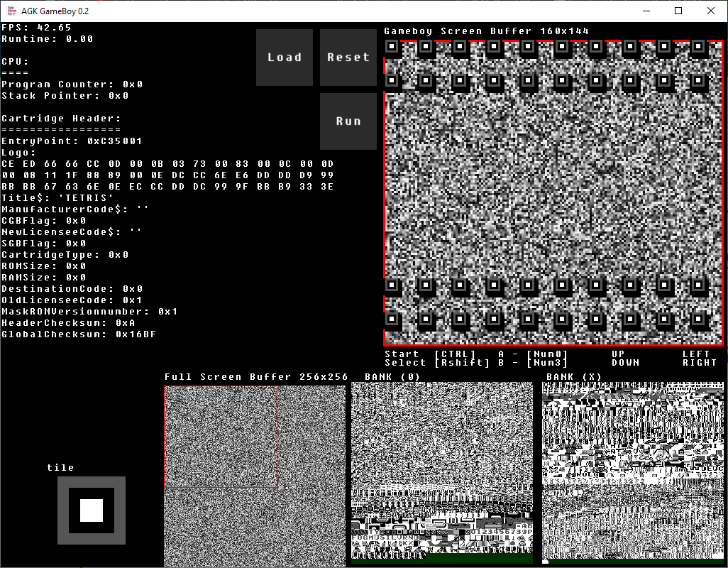Click the 'Cartridge Header:' heading

(x=61, y=119)
